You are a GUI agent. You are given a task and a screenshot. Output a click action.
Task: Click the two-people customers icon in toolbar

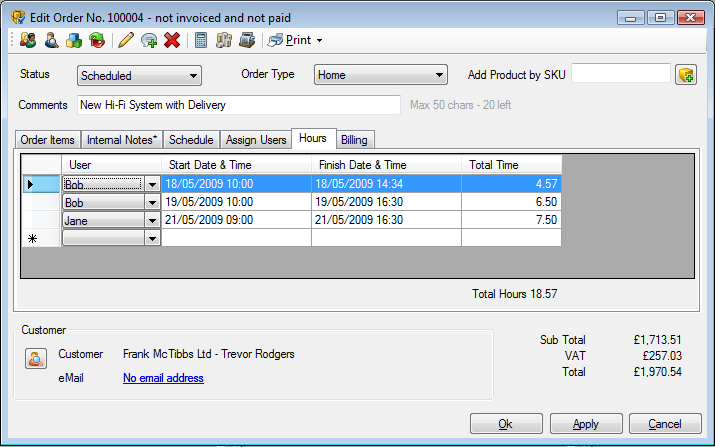click(28, 41)
